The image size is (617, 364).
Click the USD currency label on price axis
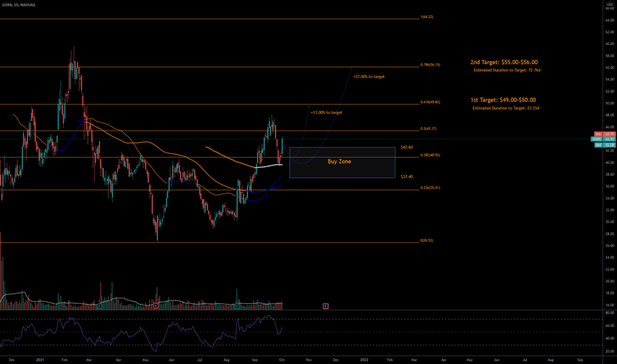(x=610, y=5)
